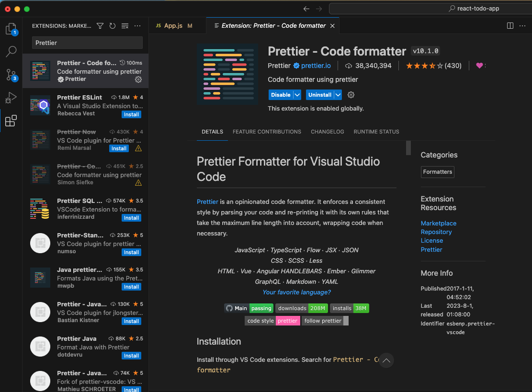Open the Feature Contributions tab
Viewport: 532px width, 392px height.
pos(267,132)
